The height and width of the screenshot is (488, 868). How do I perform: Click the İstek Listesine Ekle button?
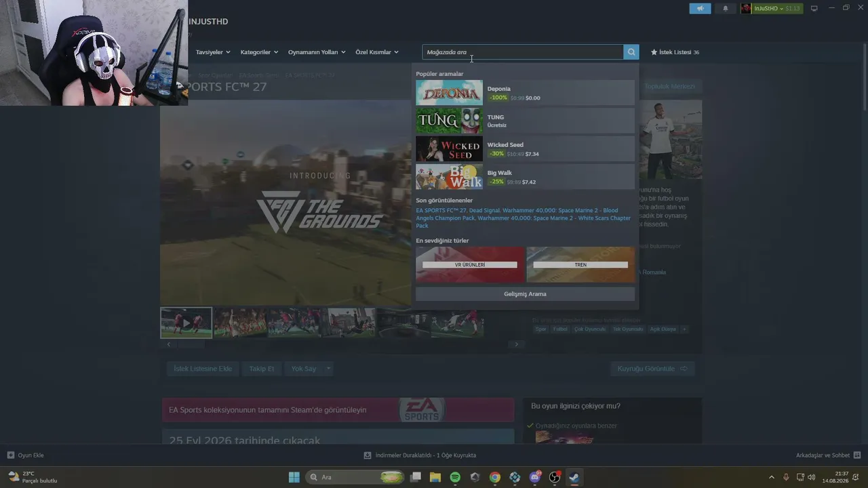pos(203,369)
